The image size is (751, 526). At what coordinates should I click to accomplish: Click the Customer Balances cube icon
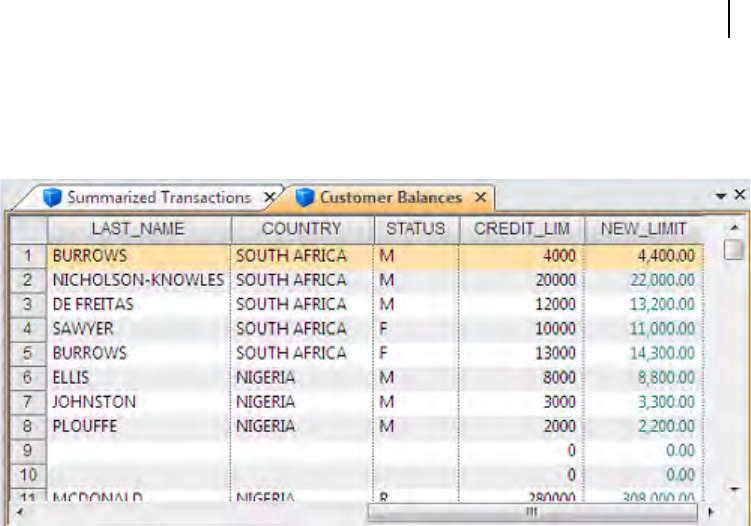[x=305, y=197]
